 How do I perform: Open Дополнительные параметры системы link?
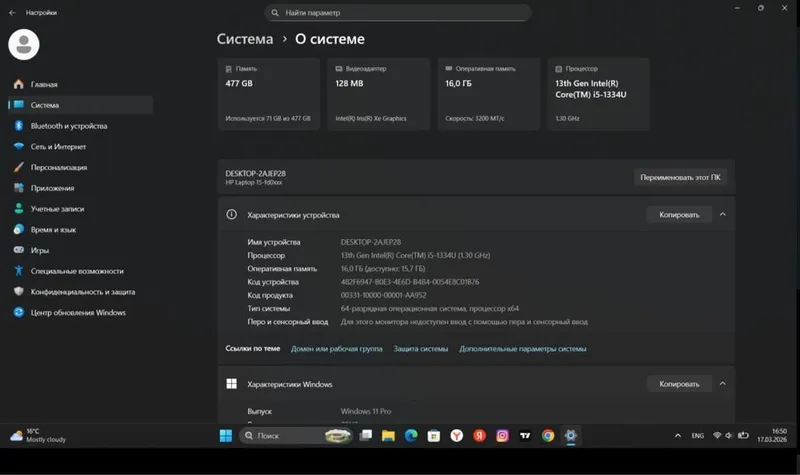point(522,349)
